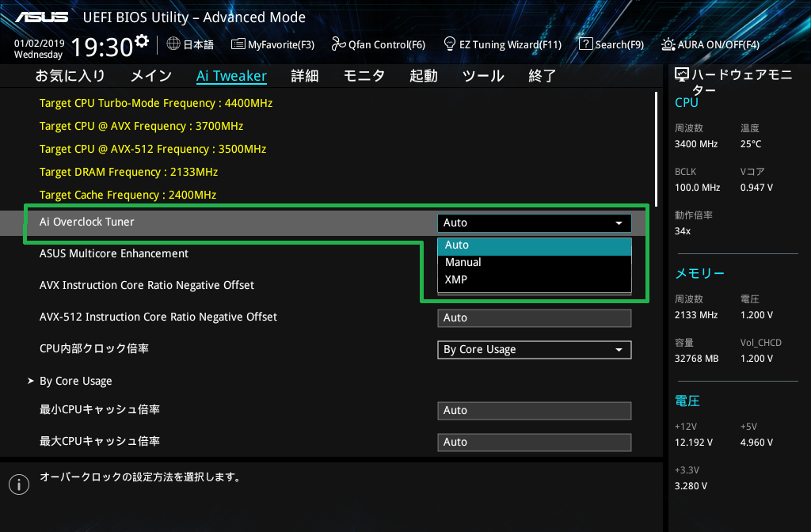Image resolution: width=811 pixels, height=532 pixels.
Task: Choose Auto in the overclock tuner list
Action: click(x=535, y=245)
